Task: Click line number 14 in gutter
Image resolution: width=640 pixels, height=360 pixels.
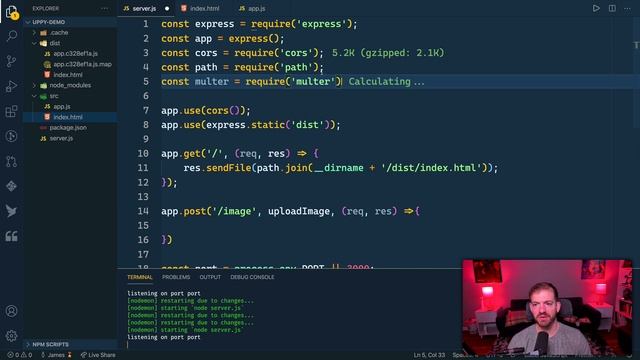Action: tap(143, 211)
